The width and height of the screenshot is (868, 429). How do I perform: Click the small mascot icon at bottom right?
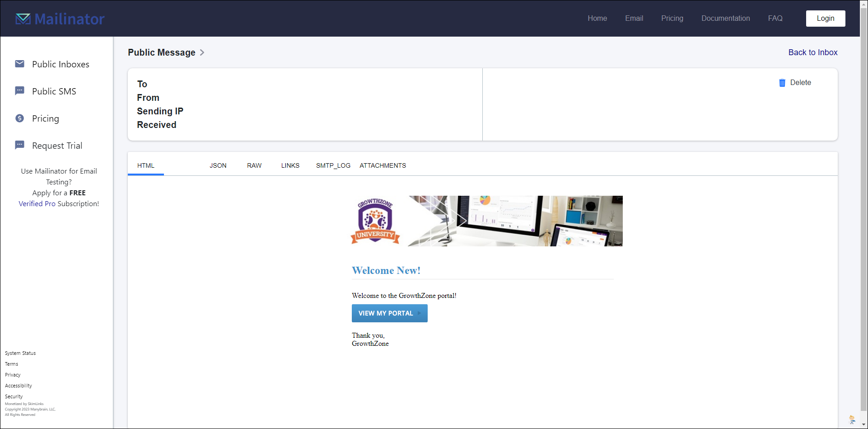(852, 420)
